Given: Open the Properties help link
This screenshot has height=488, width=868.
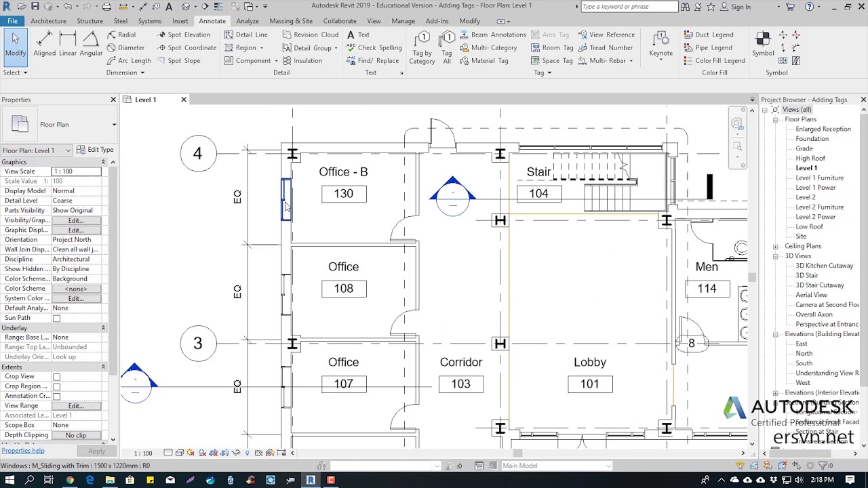Looking at the screenshot, I should [x=23, y=451].
